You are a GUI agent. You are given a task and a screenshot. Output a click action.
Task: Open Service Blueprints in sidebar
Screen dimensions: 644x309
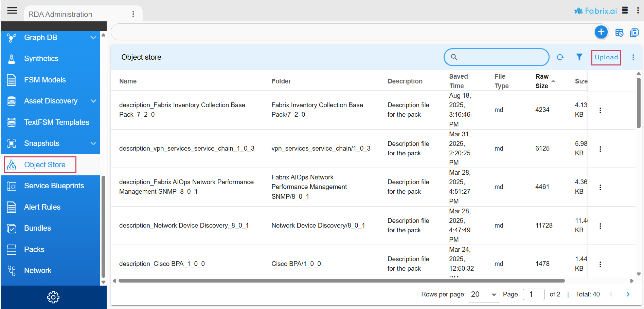[x=54, y=186]
